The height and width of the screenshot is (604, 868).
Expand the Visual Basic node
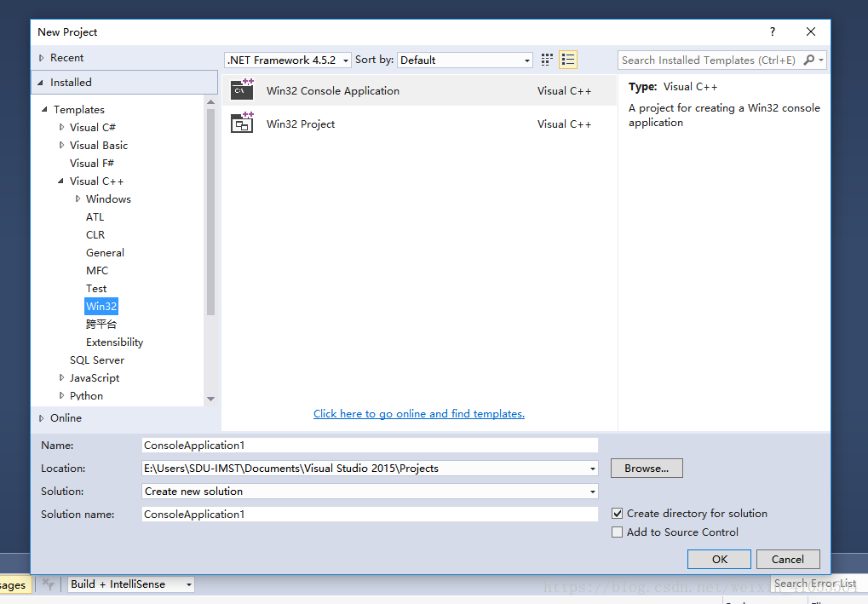pos(61,145)
